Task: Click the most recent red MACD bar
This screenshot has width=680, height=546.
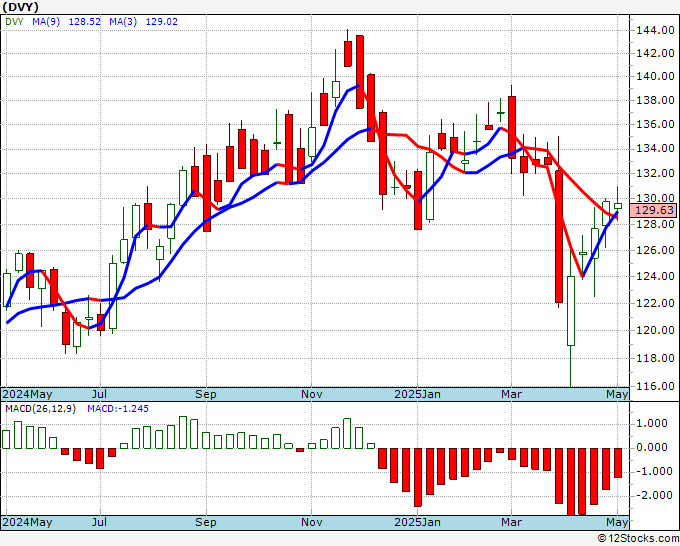Action: (x=618, y=463)
